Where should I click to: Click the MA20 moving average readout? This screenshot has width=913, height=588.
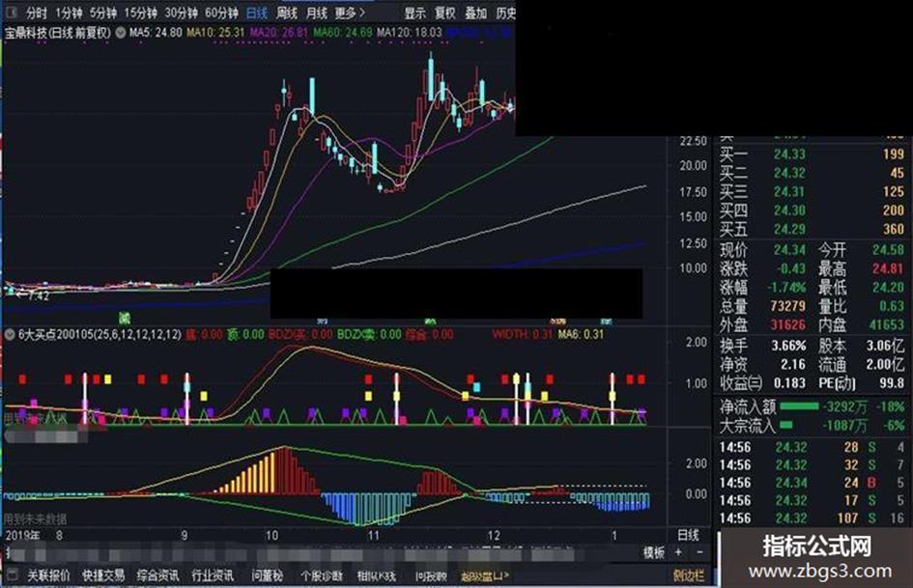tap(278, 33)
